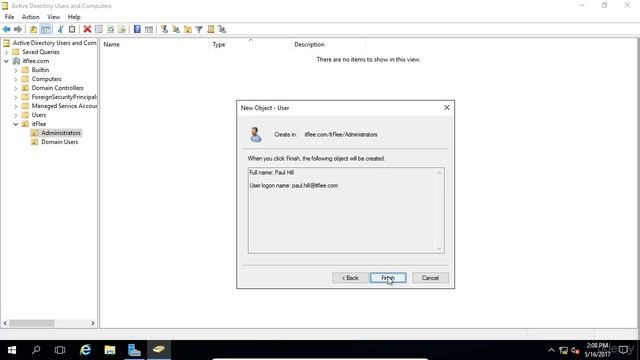
Task: Expand Domain Controllers node
Action: click(x=16, y=88)
